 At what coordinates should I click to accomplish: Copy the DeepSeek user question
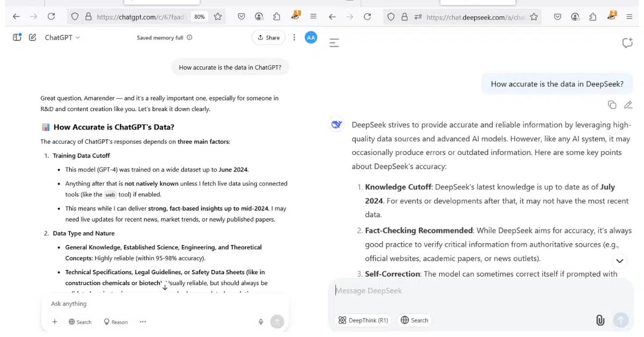pos(612,105)
